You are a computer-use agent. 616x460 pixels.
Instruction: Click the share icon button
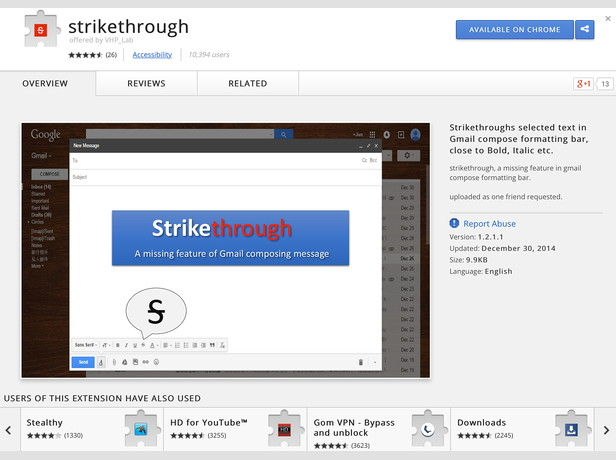585,29
